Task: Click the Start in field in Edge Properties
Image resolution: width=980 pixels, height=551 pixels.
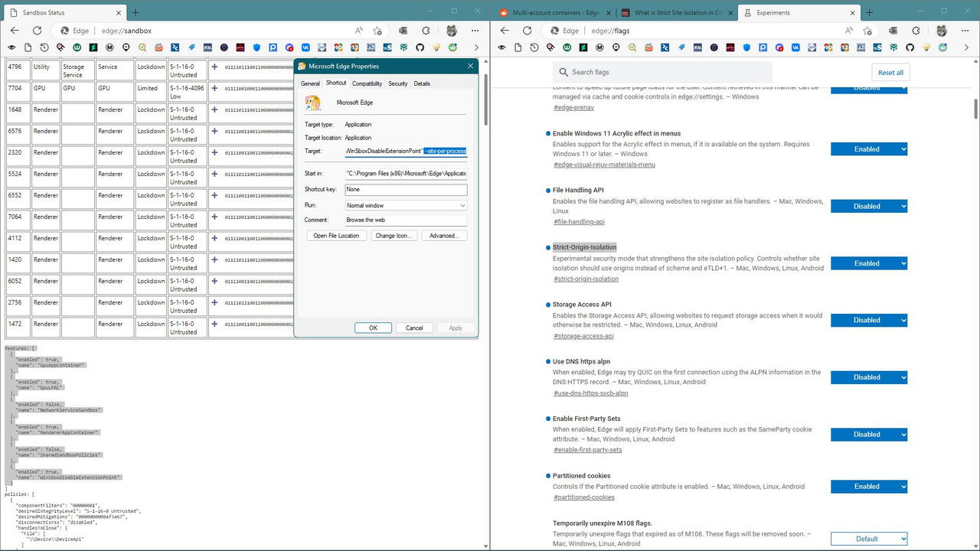Action: click(406, 174)
